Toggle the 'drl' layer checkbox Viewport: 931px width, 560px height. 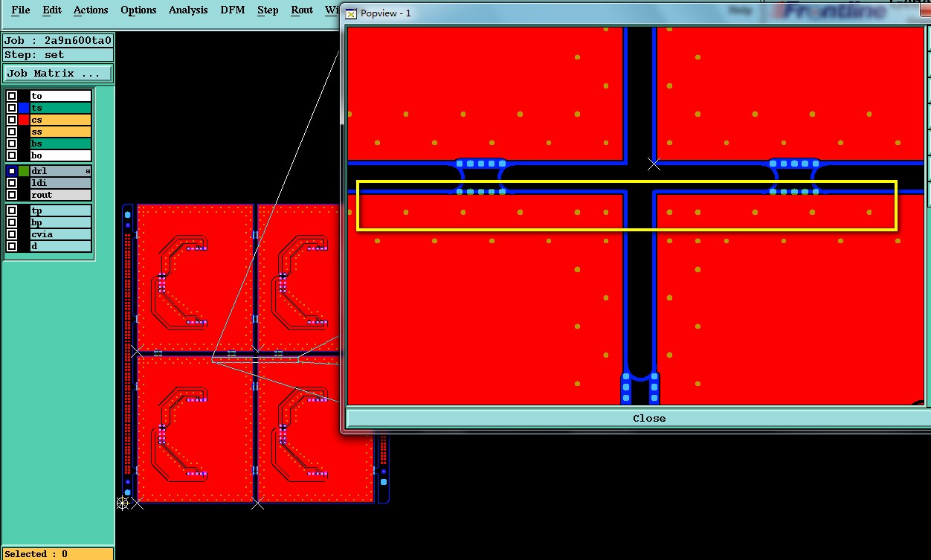(x=12, y=171)
